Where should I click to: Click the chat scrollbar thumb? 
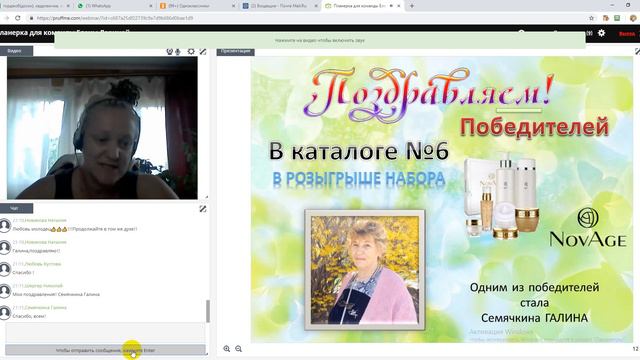pyautogui.click(x=208, y=311)
